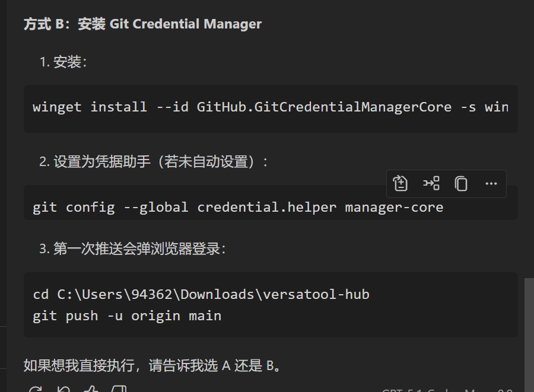This screenshot has width=534, height=392.
Task: Expand more actions next to the copy icon
Action: click(491, 183)
